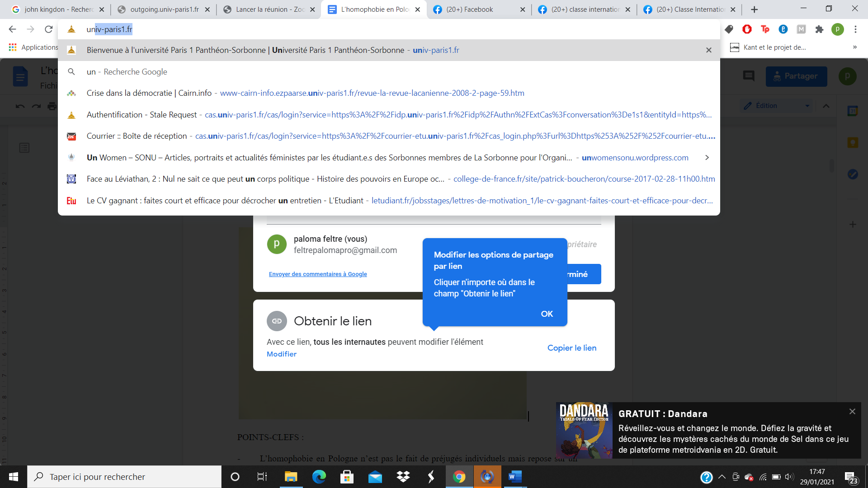Click the link chain icon beside Obtenir le lien

click(x=277, y=321)
